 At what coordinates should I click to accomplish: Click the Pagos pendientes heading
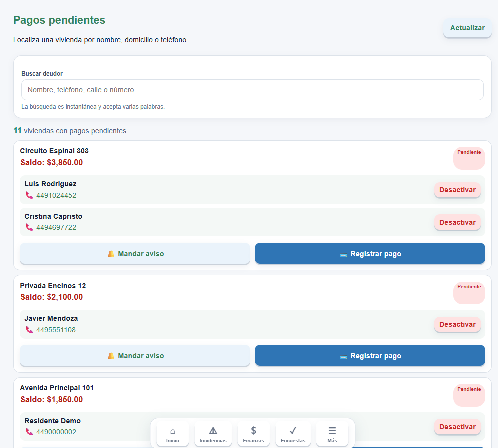click(59, 20)
